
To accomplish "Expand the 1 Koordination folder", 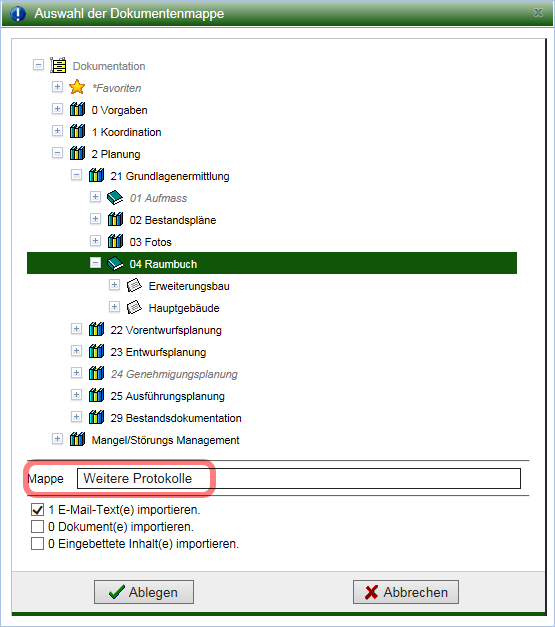I will point(58,131).
